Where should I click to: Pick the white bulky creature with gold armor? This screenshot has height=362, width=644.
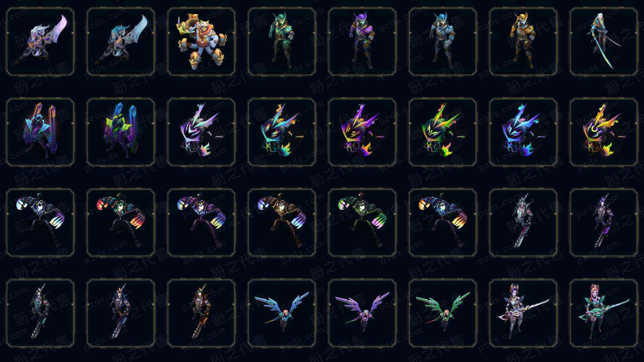[201, 42]
